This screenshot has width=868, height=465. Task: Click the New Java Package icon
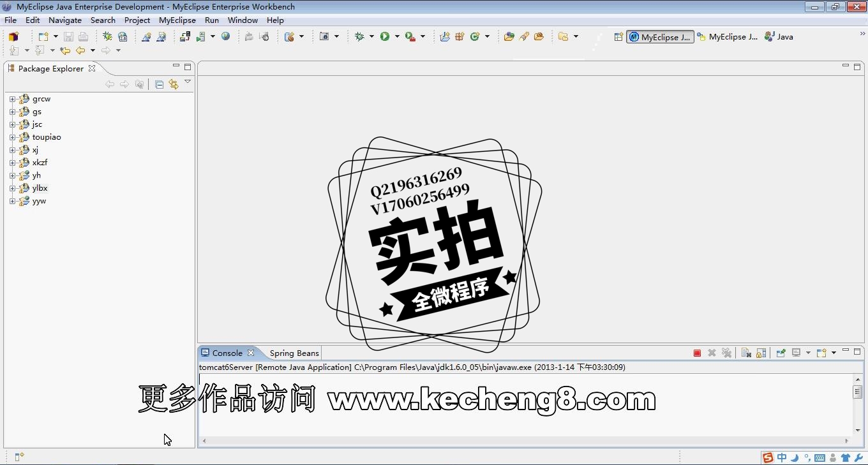[x=460, y=37]
